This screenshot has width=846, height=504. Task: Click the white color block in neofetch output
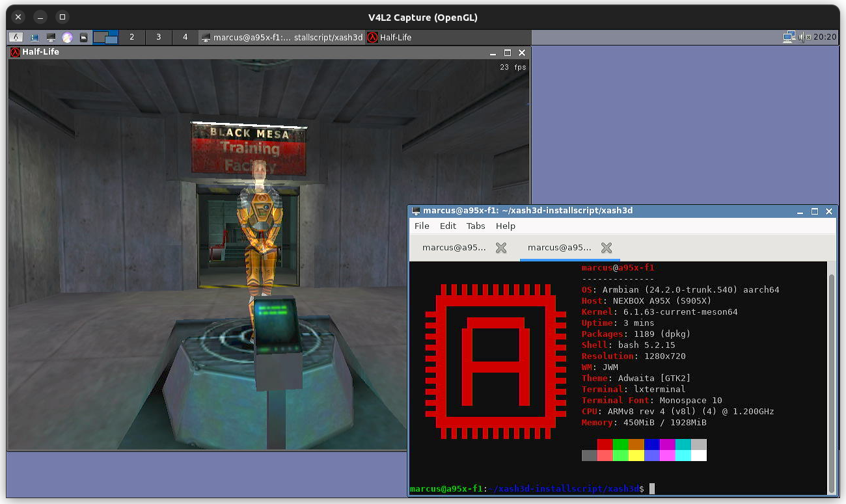point(699,455)
